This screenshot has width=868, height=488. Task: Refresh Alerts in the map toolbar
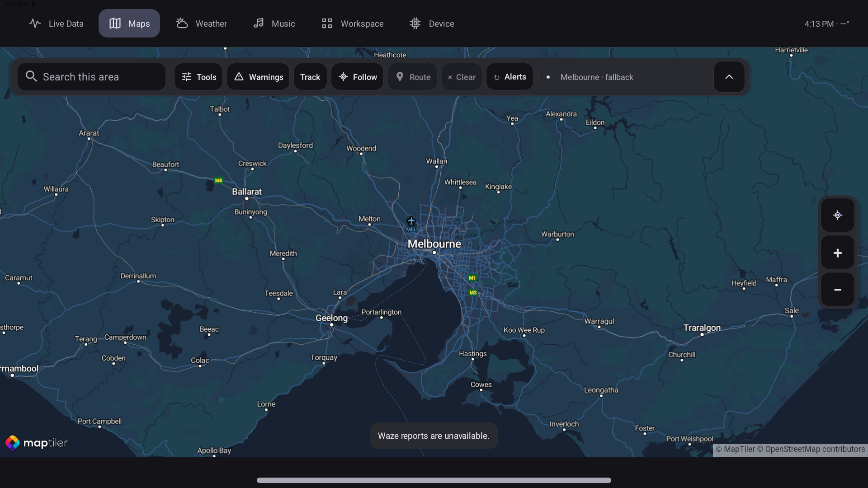click(509, 77)
